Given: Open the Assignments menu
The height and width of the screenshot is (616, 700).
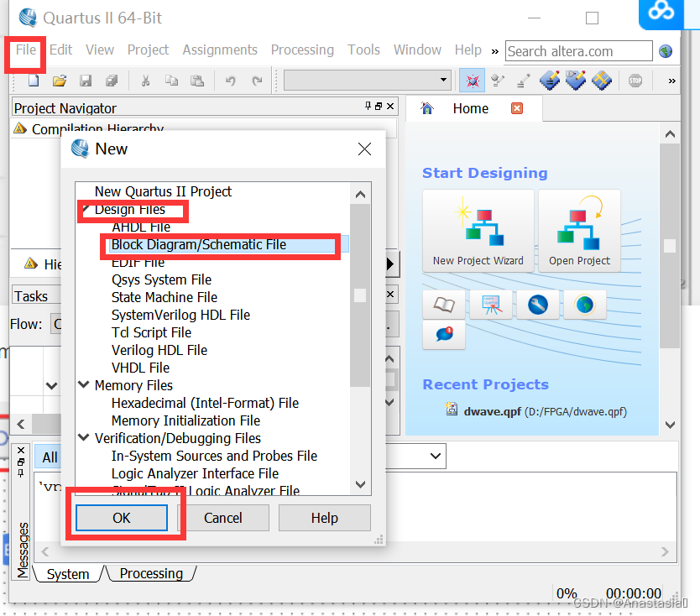Looking at the screenshot, I should tap(220, 50).
